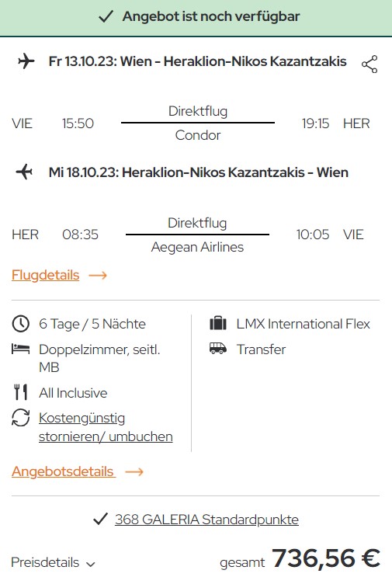Open the Flugdetails link
392x584 pixels.
pyautogui.click(x=46, y=275)
